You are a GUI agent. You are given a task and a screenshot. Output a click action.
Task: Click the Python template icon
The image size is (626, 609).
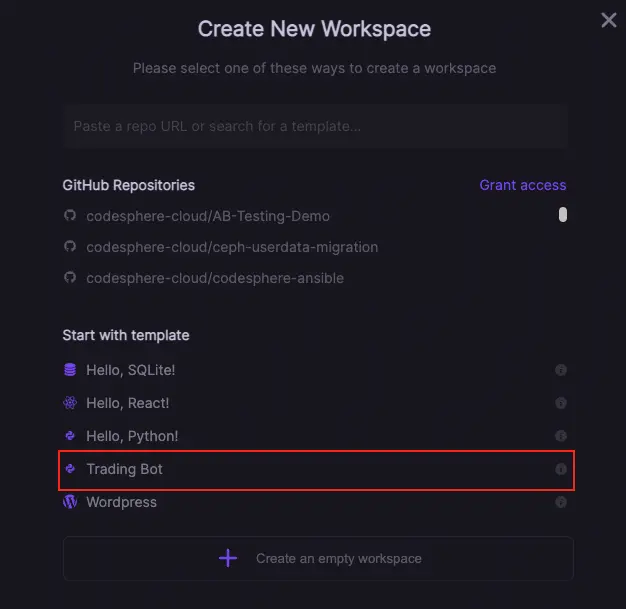70,436
